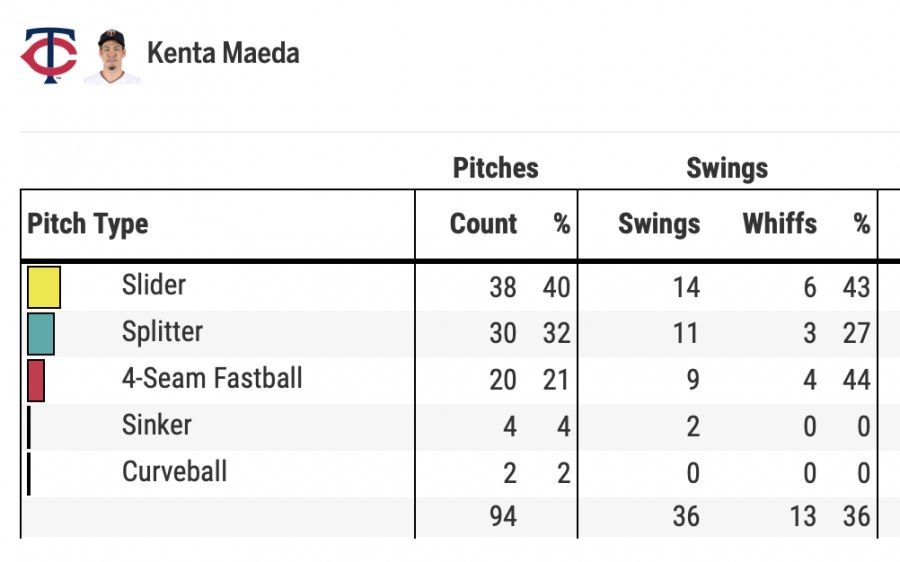Click the Sinker usage bar marker
The height and width of the screenshot is (562, 900).
(29, 427)
